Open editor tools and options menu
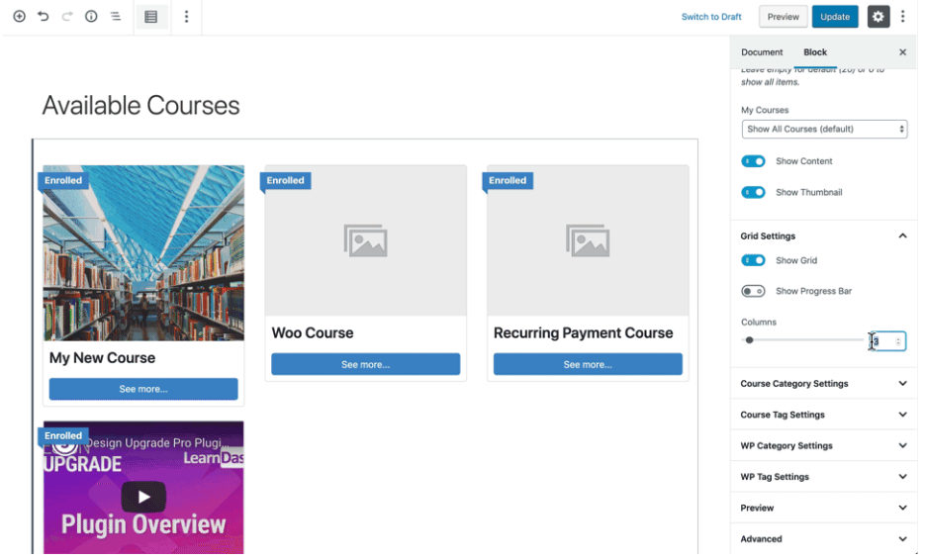Image resolution: width=925 pixels, height=560 pixels. coord(902,17)
